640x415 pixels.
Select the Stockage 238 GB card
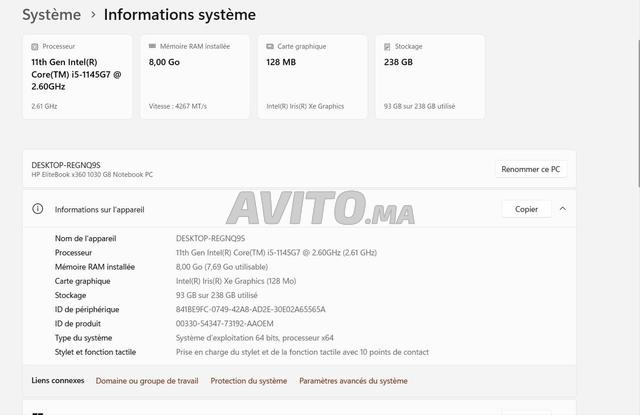click(x=430, y=77)
